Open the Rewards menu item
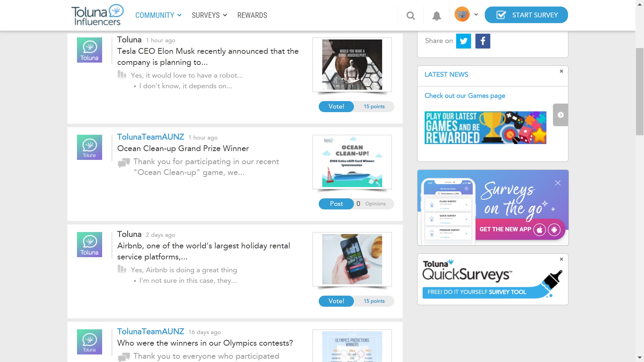This screenshot has height=362, width=644. click(x=252, y=15)
